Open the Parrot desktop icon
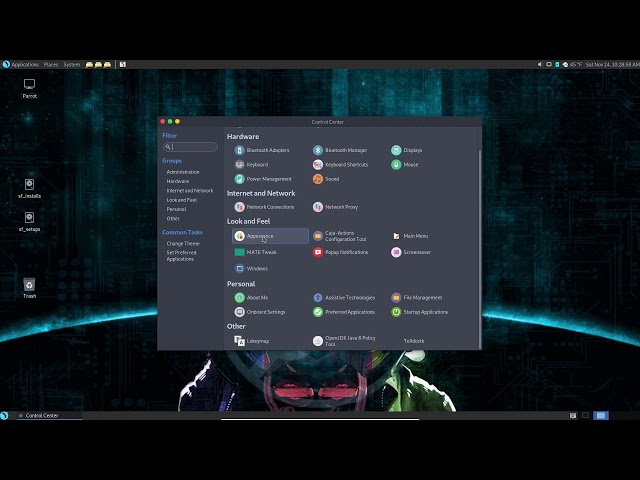 29,89
